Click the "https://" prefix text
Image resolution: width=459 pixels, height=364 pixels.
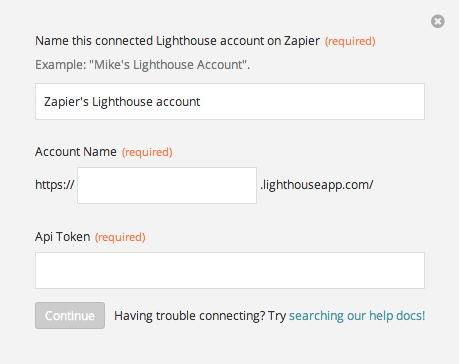coord(55,184)
